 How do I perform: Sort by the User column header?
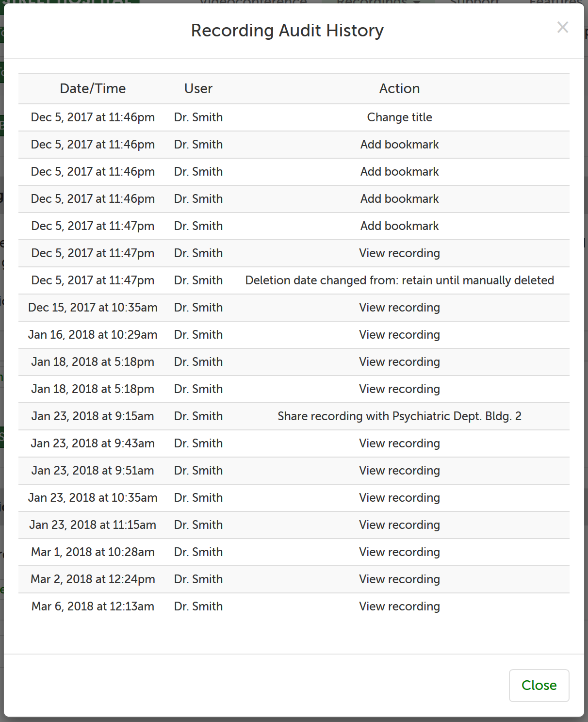(198, 88)
